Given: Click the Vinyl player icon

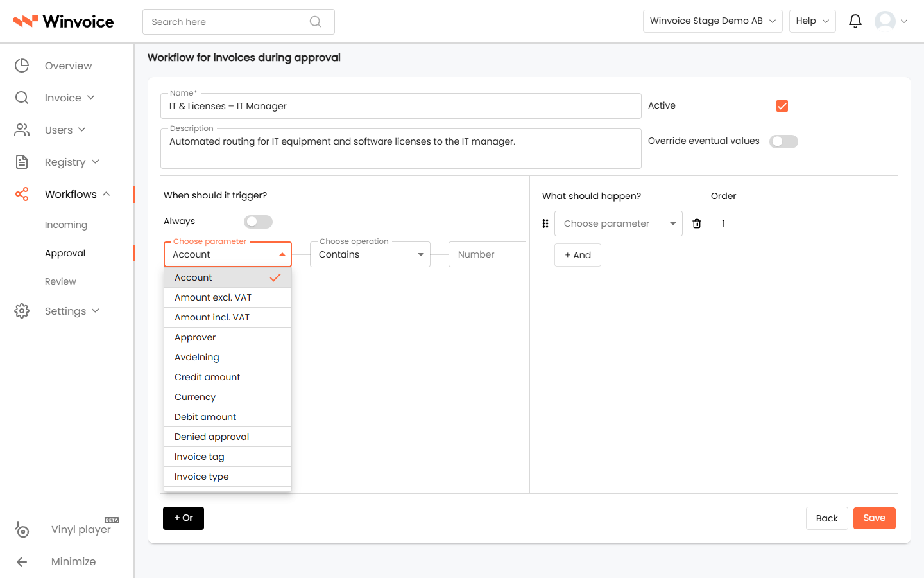Looking at the screenshot, I should point(22,529).
